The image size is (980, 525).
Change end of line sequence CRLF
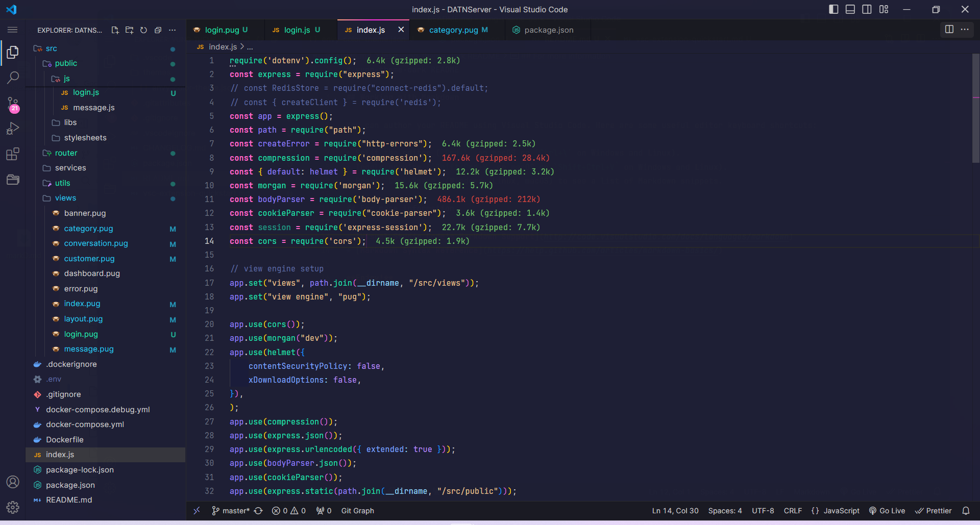793,511
